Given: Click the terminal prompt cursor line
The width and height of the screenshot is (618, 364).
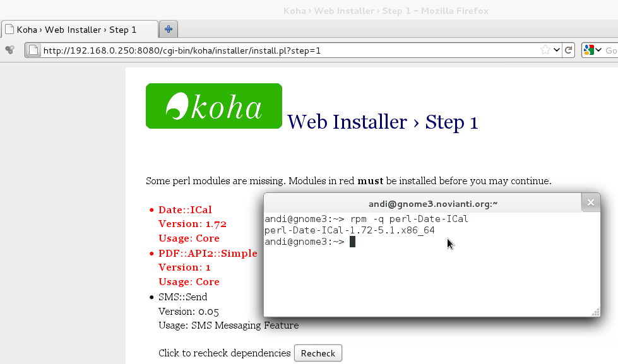Looking at the screenshot, I should tap(310, 242).
